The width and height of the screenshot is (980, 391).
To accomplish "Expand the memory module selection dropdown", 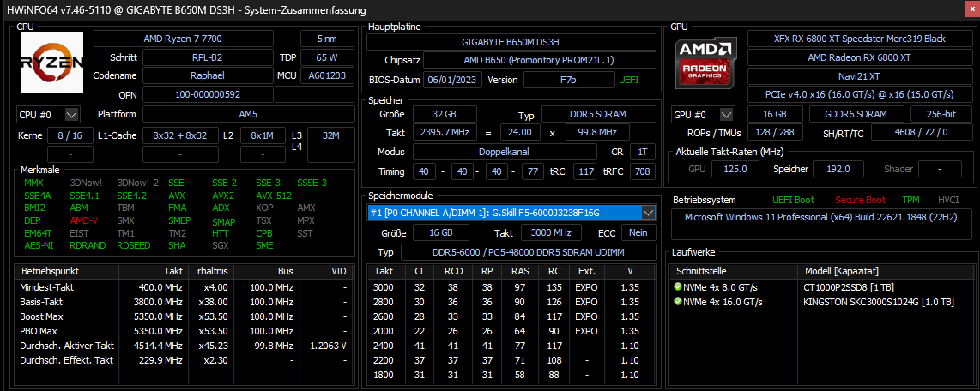I will [649, 213].
